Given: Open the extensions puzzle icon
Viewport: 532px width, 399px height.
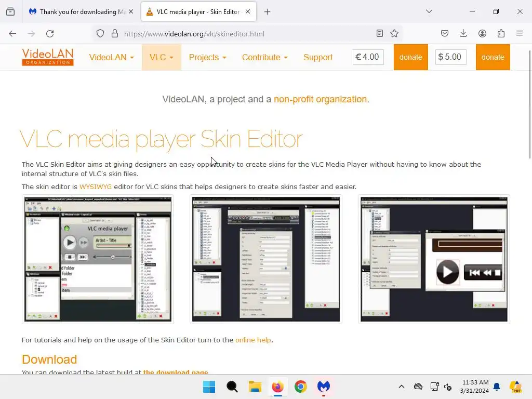Looking at the screenshot, I should (x=501, y=33).
